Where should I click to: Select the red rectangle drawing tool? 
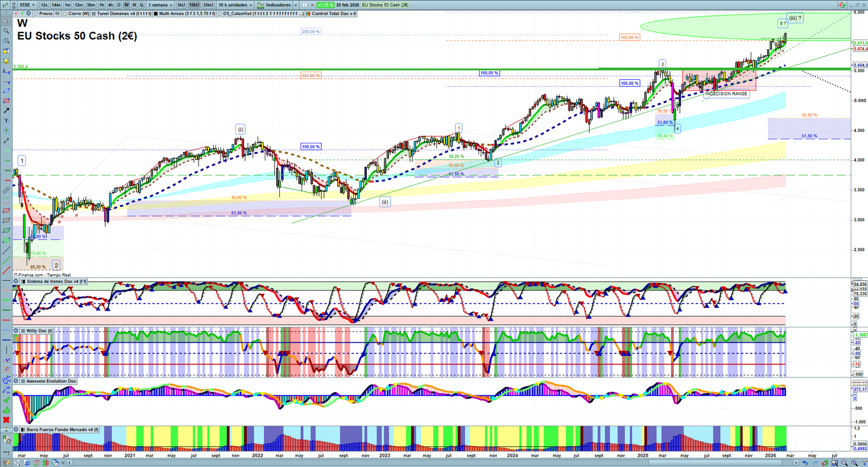click(x=7, y=101)
